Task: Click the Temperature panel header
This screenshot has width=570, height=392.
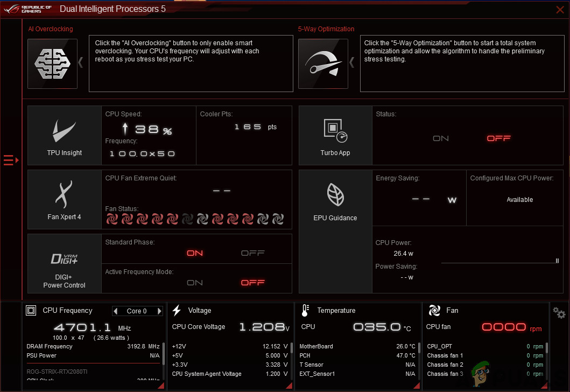Action: coord(336,311)
